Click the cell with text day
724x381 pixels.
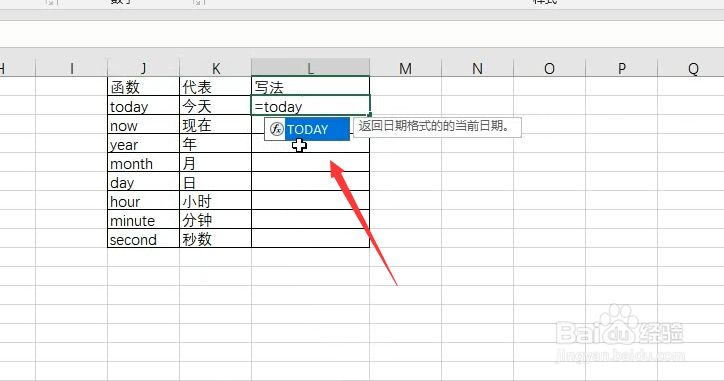(144, 181)
